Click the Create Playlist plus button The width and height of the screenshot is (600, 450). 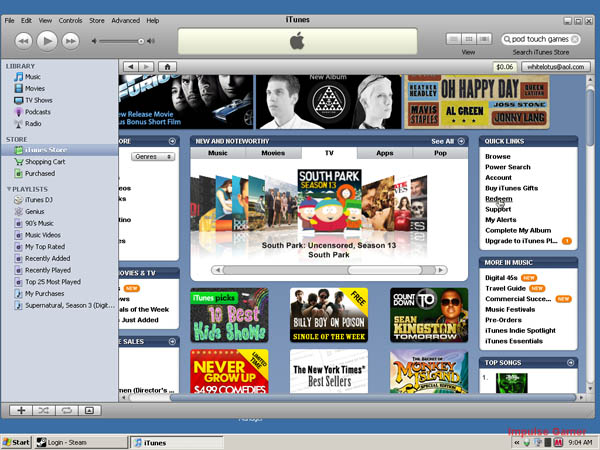point(21,410)
